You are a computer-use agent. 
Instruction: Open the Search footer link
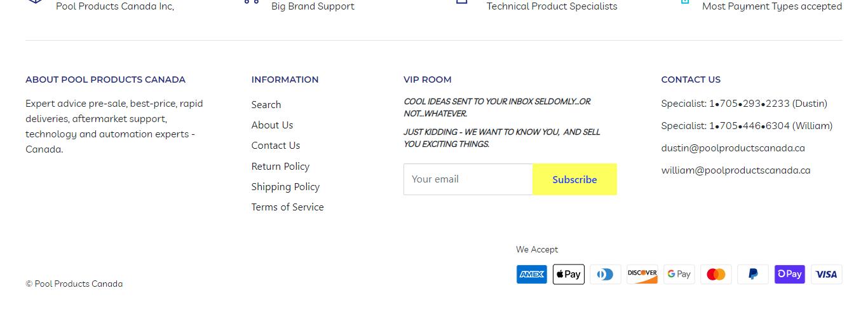pyautogui.click(x=266, y=104)
